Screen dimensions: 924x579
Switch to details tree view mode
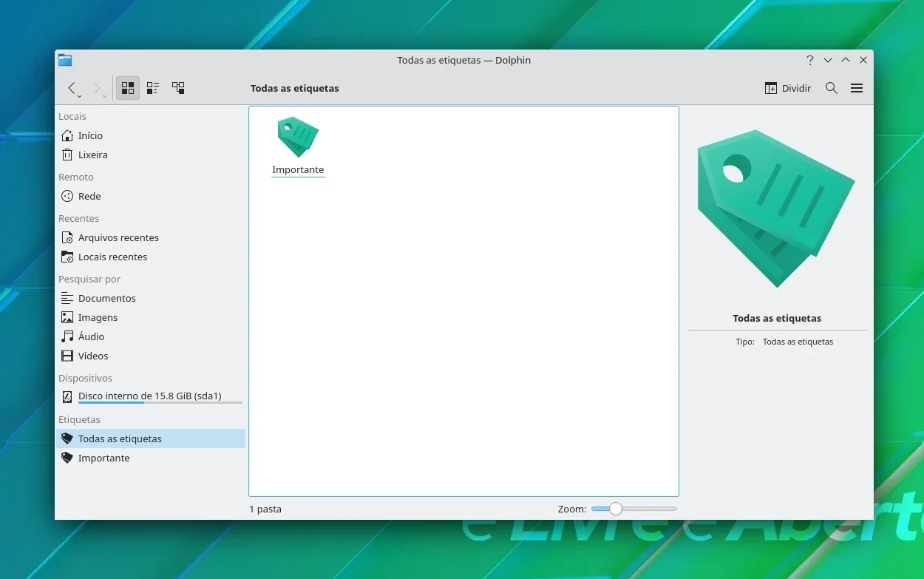(178, 88)
